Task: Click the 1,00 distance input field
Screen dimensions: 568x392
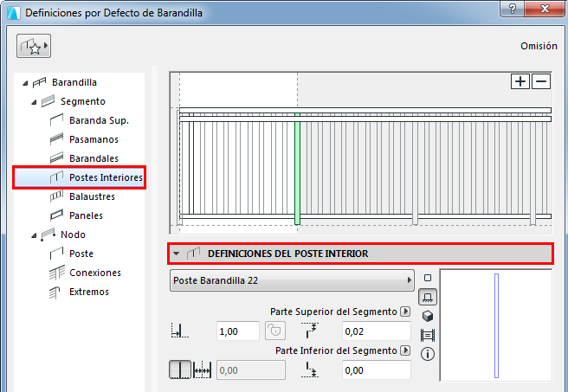Action: (238, 331)
